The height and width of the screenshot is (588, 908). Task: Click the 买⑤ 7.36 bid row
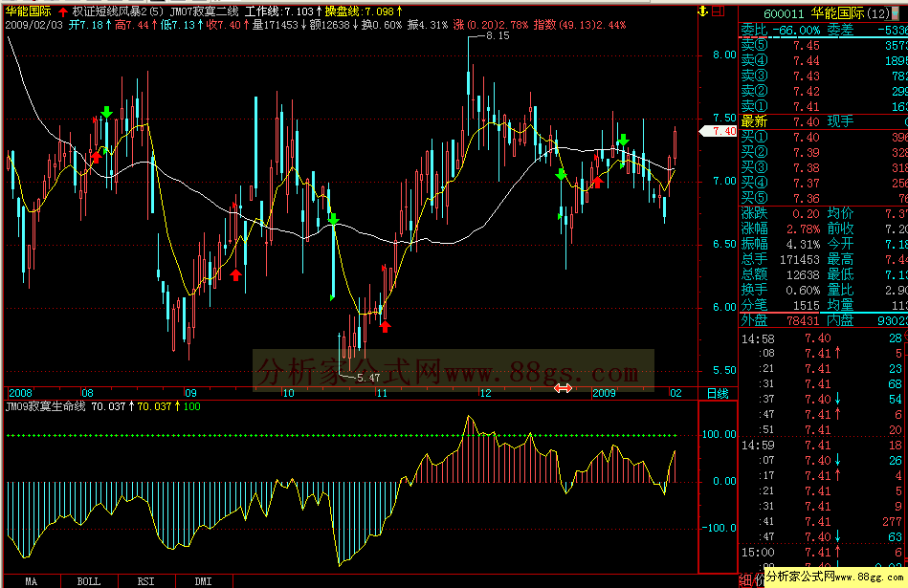pos(824,198)
